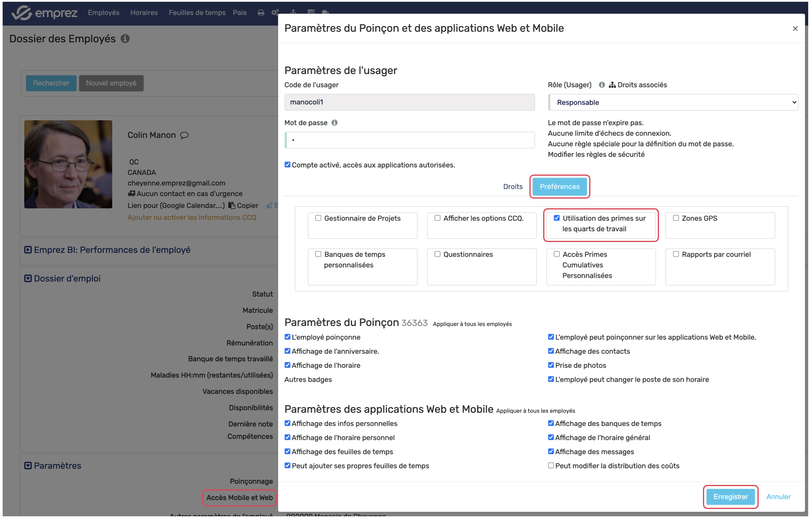Viewport: 812px width, 521px height.
Task: Open the gears settings icon in navbar
Action: (x=275, y=13)
